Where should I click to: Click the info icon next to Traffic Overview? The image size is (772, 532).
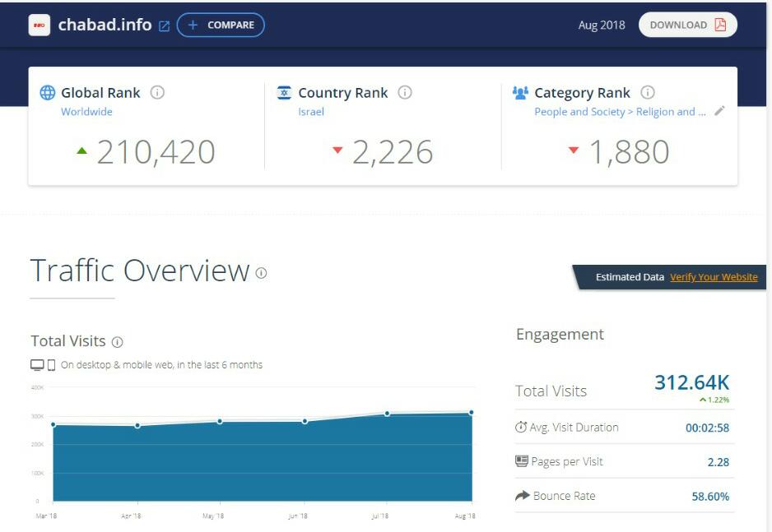[x=262, y=273]
